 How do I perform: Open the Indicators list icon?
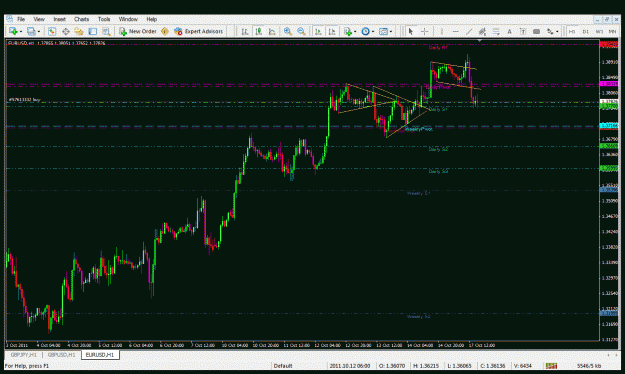pos(348,31)
